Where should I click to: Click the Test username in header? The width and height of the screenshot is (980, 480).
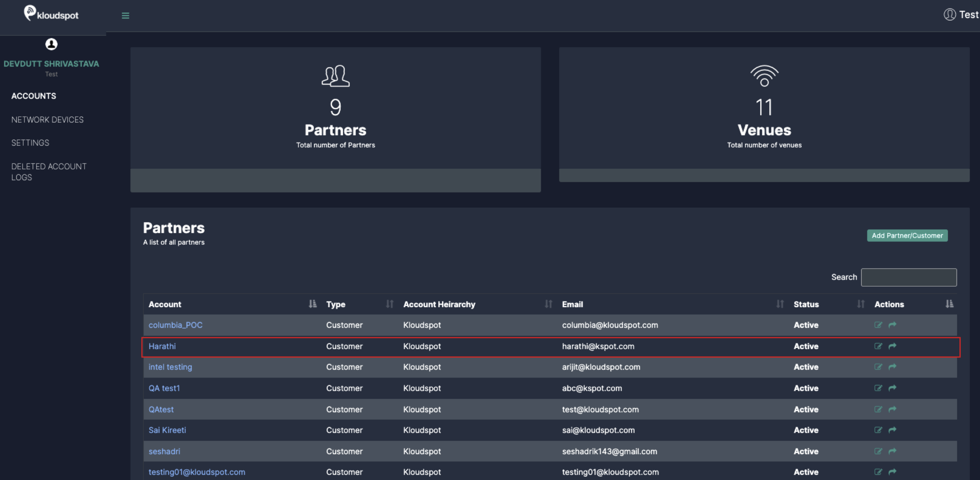(x=969, y=15)
